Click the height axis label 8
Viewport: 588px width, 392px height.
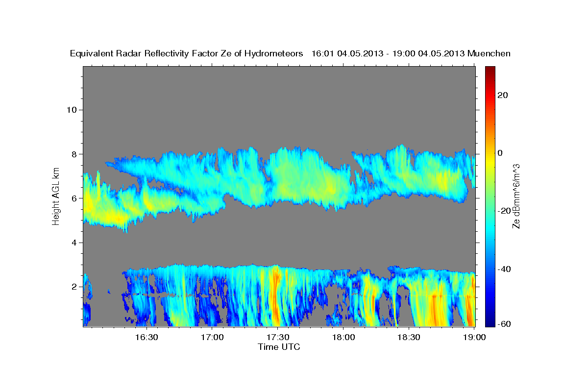(x=73, y=154)
